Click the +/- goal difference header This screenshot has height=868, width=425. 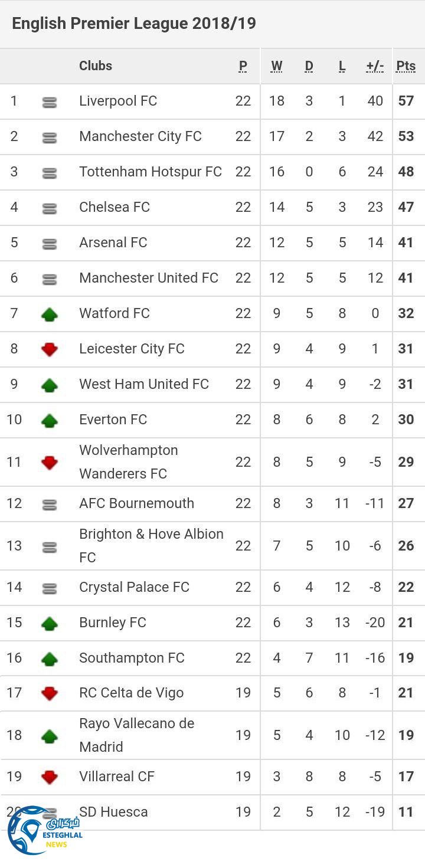tap(375, 66)
